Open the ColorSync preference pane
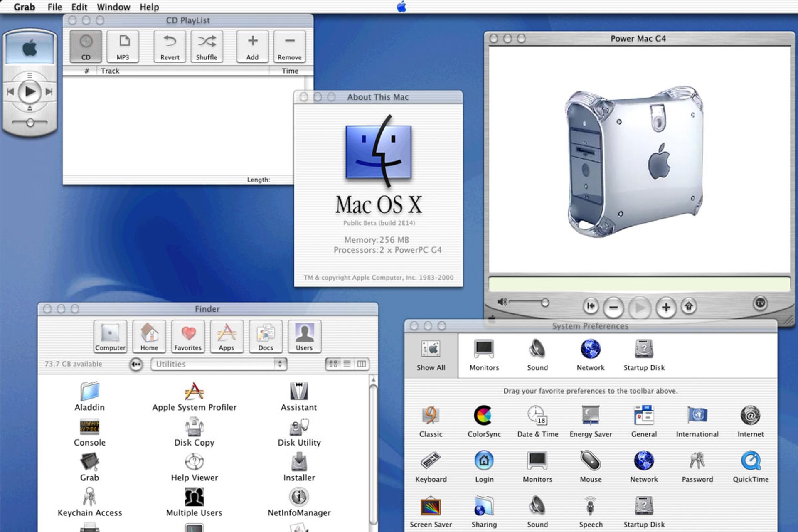Viewport: 798px width, 532px height. [x=484, y=421]
